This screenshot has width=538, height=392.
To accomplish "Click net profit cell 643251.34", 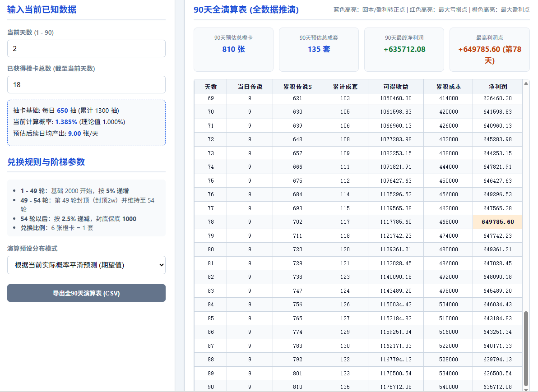I will click(x=498, y=332).
